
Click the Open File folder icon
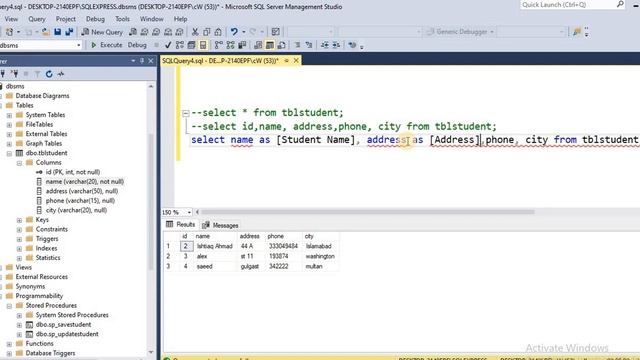46,32
